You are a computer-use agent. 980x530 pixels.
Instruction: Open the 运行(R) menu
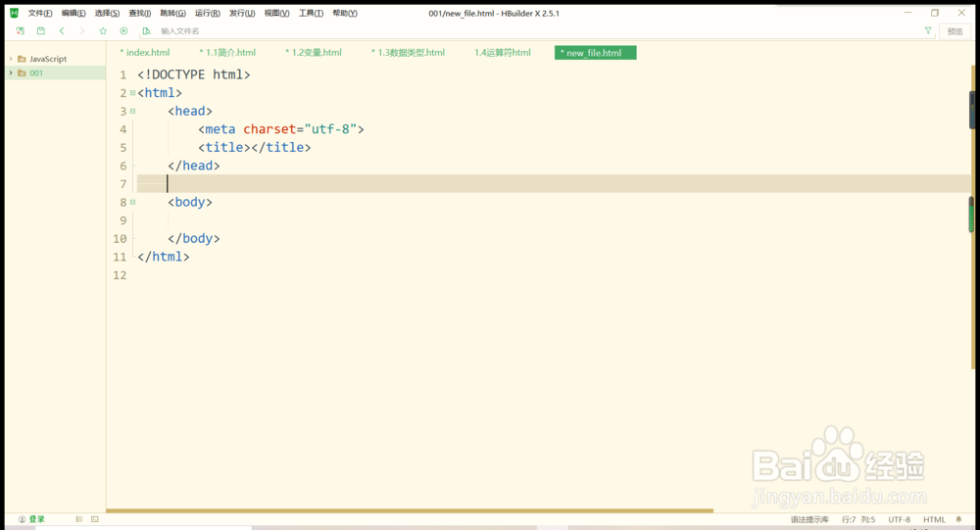click(x=208, y=13)
